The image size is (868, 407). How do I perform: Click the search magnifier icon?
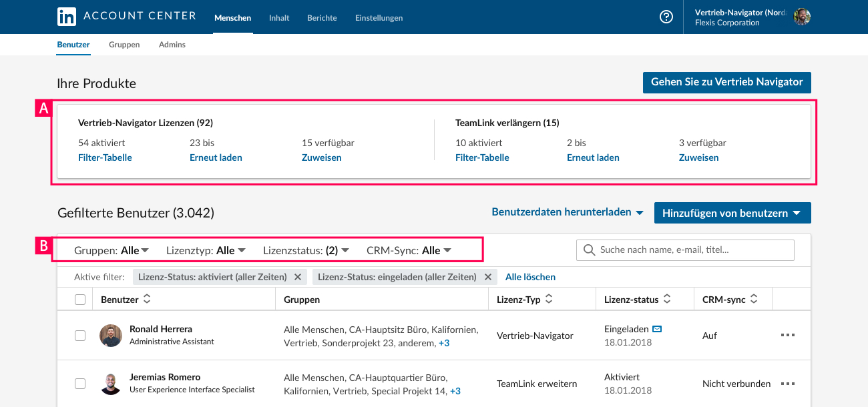[x=589, y=250]
